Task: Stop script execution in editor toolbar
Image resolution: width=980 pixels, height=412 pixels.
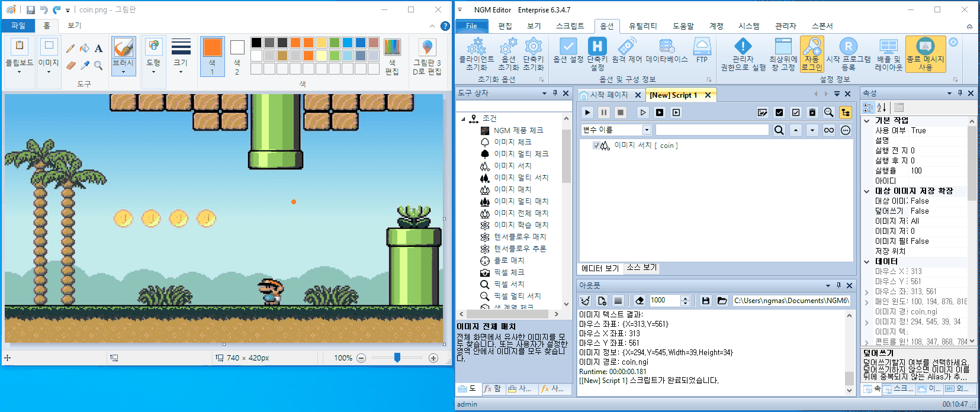Action: (621, 112)
